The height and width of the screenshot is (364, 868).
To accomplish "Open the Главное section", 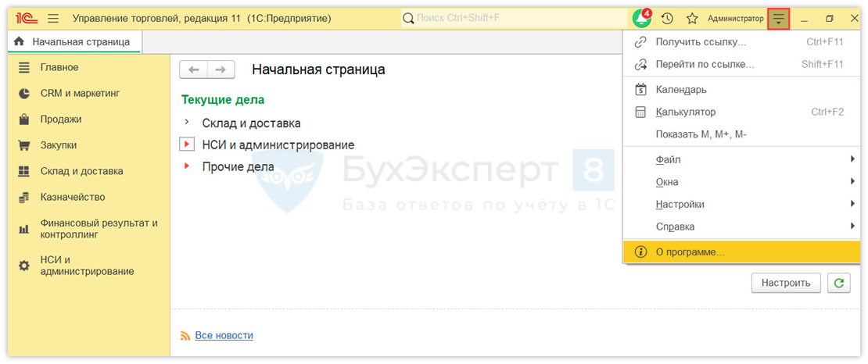I will 59,67.
